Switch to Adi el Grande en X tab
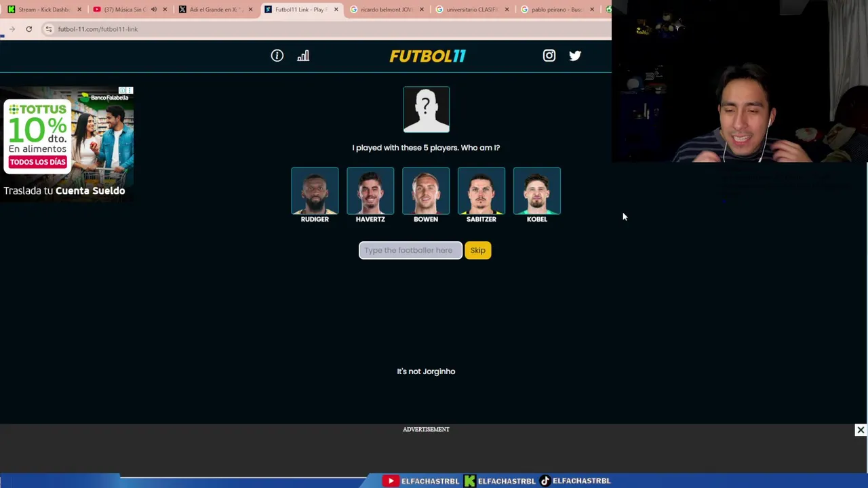This screenshot has height=488, width=868. (214, 9)
